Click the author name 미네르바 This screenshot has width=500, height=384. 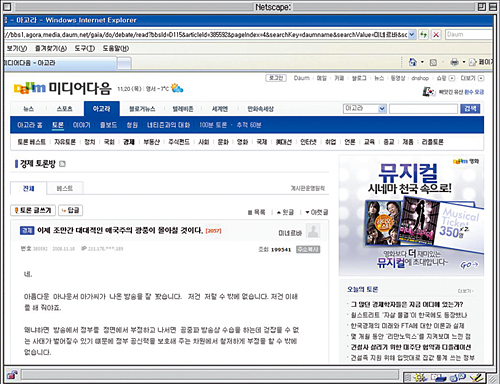pos(290,233)
